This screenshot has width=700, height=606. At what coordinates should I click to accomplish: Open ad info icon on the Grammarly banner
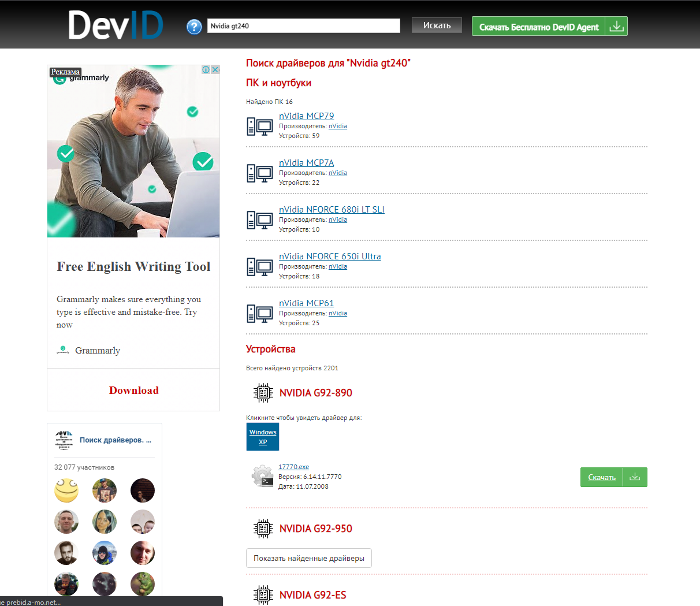[206, 69]
